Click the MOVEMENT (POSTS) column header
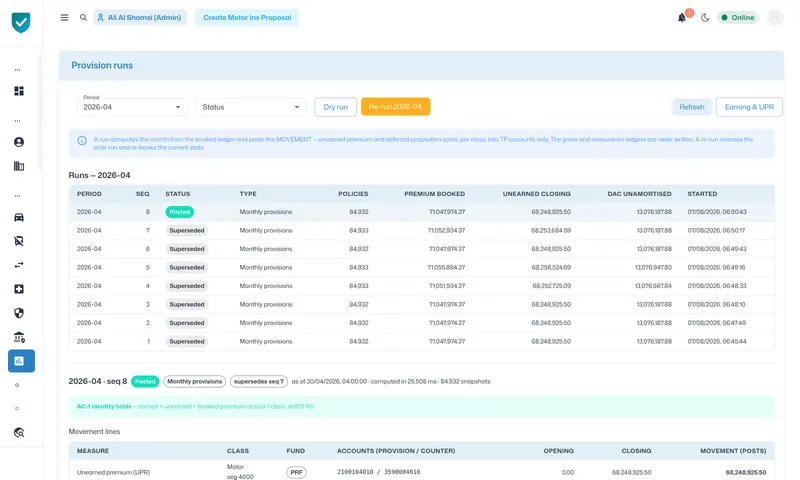Viewport: 800px width, 480px height. [x=733, y=451]
